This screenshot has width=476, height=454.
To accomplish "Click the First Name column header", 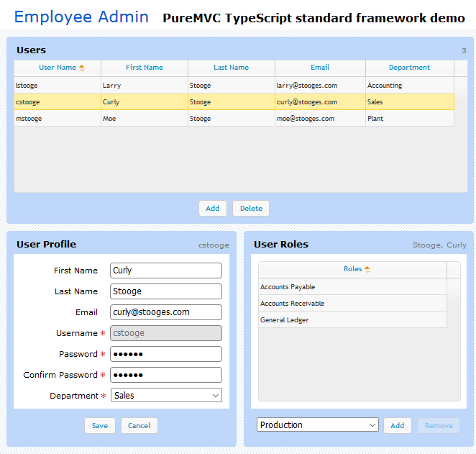I will point(145,68).
